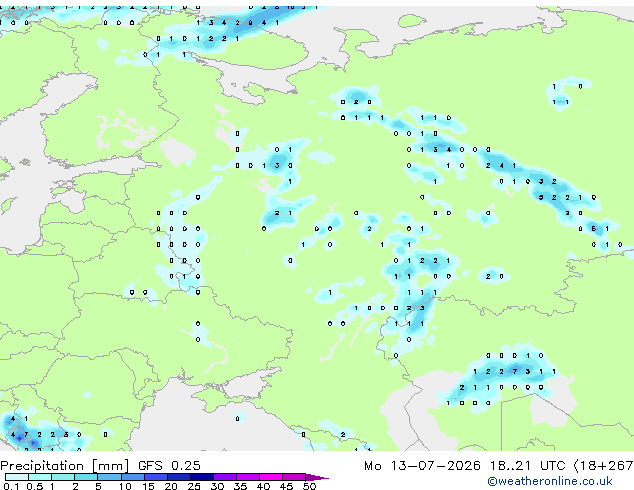
Task: Click the above-50 mm arrow tip of legend
Action: [317, 477]
